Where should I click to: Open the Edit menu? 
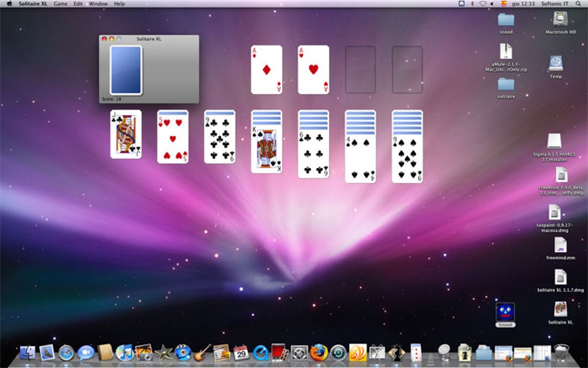[x=78, y=4]
